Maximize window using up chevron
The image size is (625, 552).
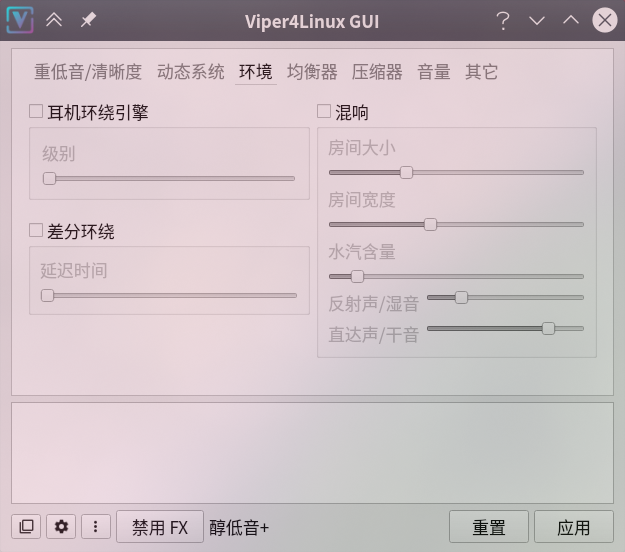[571, 20]
